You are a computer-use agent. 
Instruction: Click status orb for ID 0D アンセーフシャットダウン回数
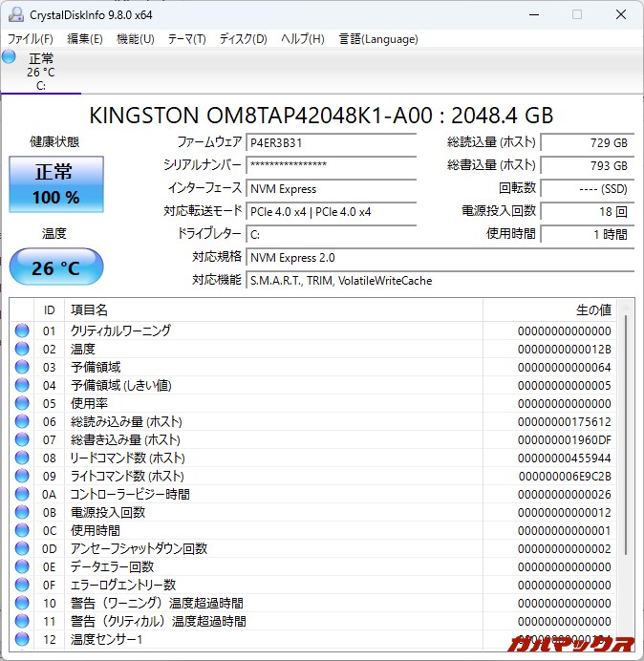tap(22, 548)
